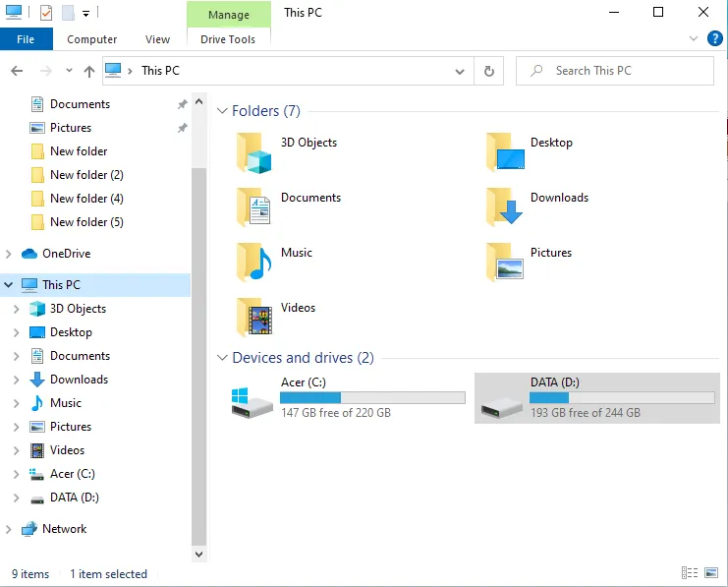Expand the Network tree node
The height and width of the screenshot is (587, 728).
9,529
